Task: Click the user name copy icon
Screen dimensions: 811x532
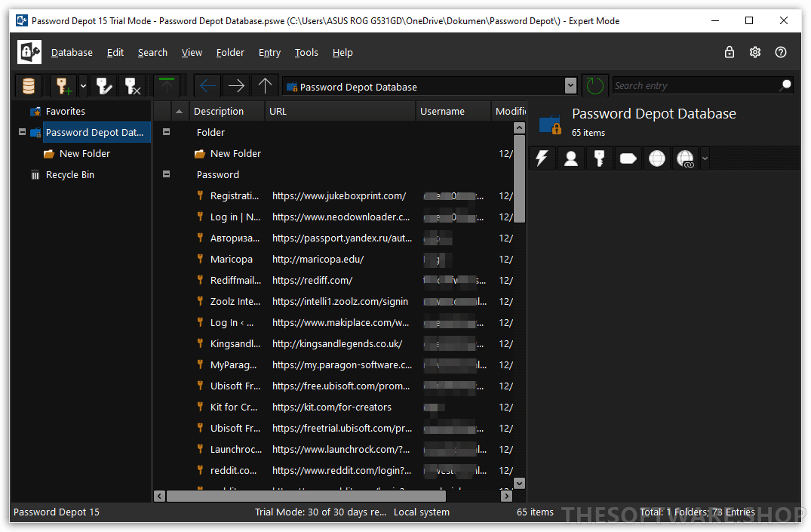Action: [x=571, y=158]
